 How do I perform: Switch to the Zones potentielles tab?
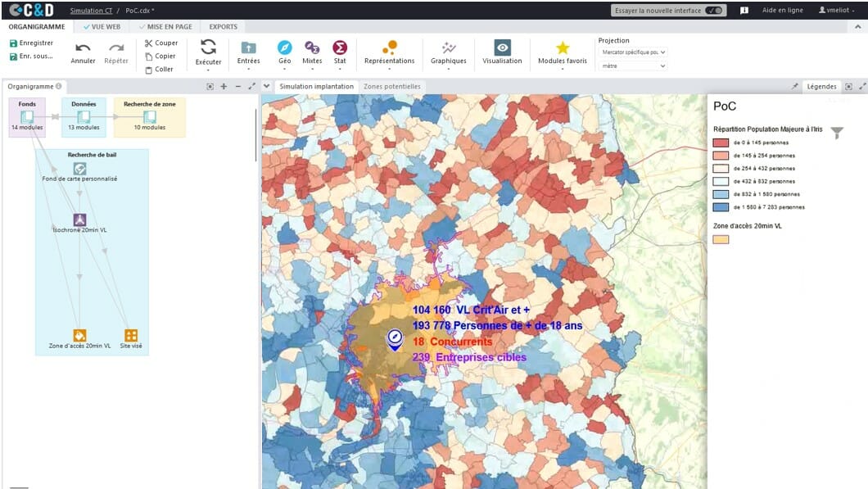[x=392, y=86]
